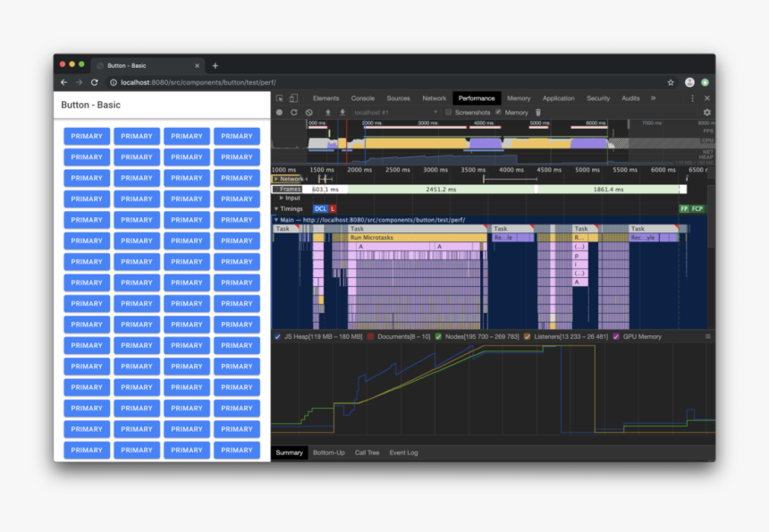Switch to the Memory panel tab
The width and height of the screenshot is (769, 532).
coord(518,98)
